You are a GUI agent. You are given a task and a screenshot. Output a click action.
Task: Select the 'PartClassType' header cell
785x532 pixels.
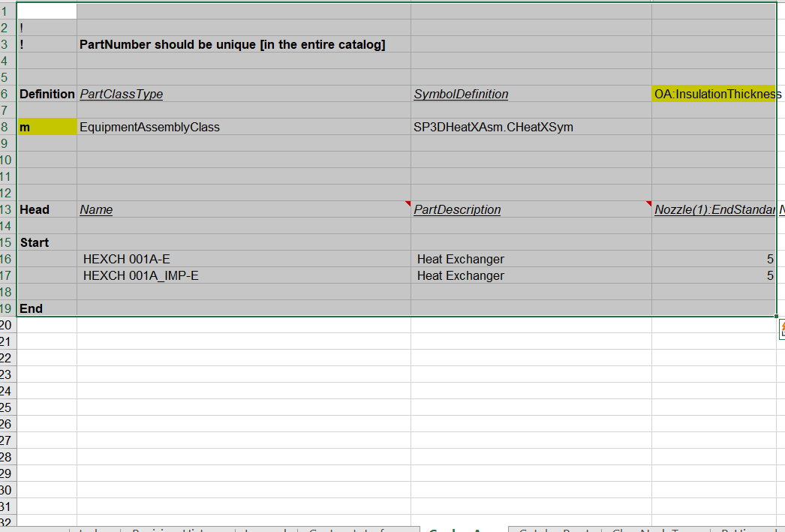click(x=244, y=94)
